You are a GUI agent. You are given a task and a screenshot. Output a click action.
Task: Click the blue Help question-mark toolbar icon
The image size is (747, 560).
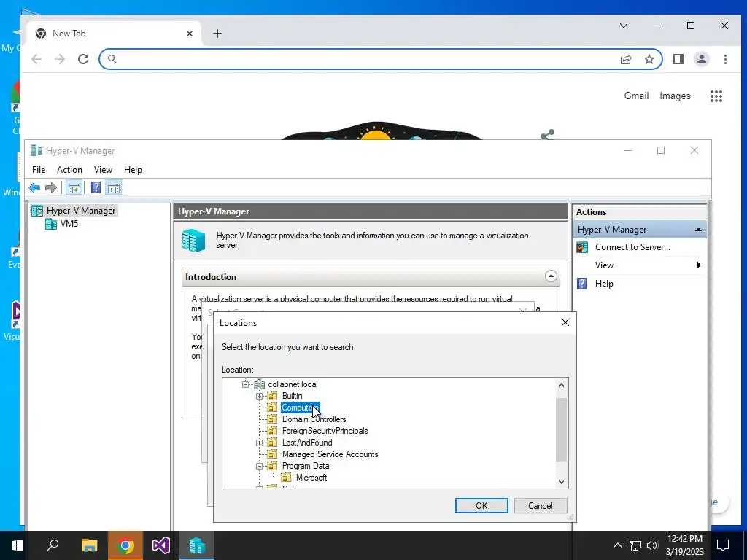coord(96,187)
